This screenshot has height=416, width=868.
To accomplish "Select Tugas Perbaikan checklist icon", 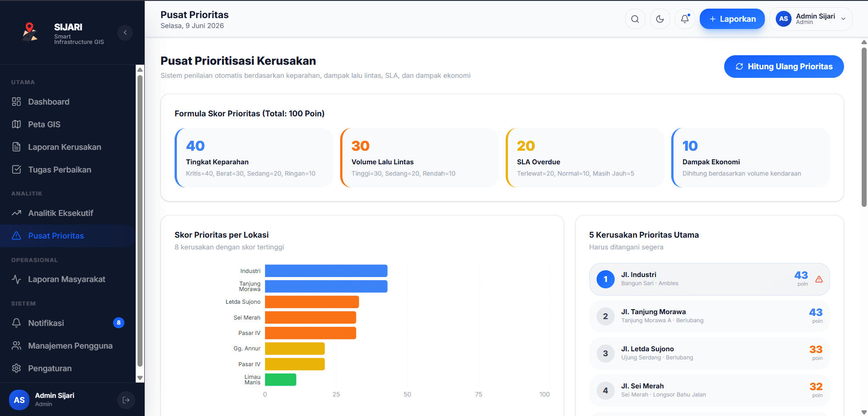I will (17, 170).
